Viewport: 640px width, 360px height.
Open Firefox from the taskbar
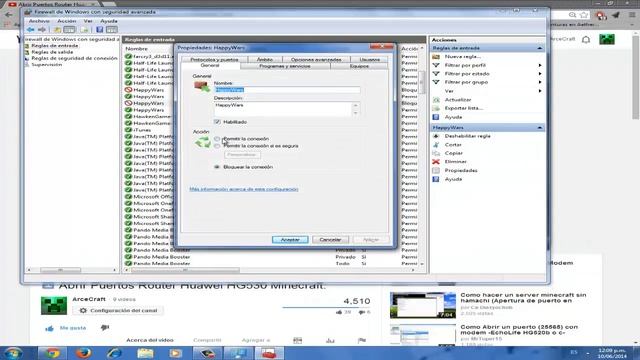pos(83,353)
